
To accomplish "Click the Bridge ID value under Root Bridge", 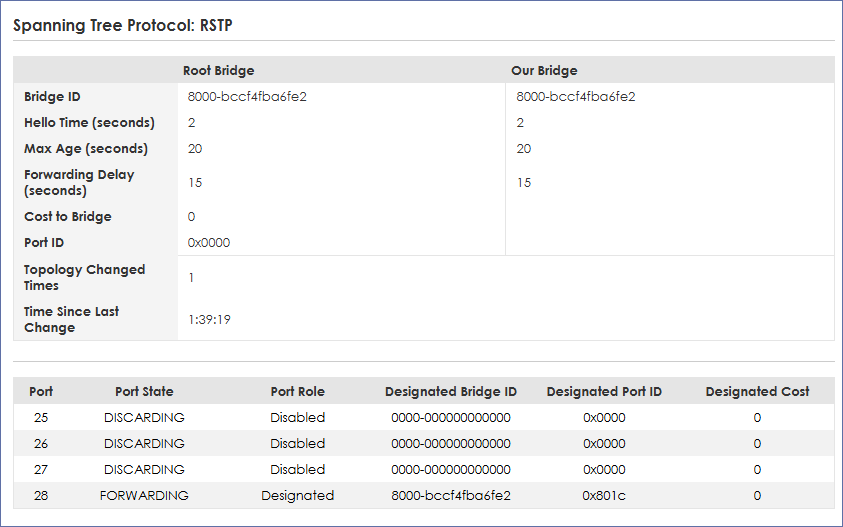I will pos(247,97).
